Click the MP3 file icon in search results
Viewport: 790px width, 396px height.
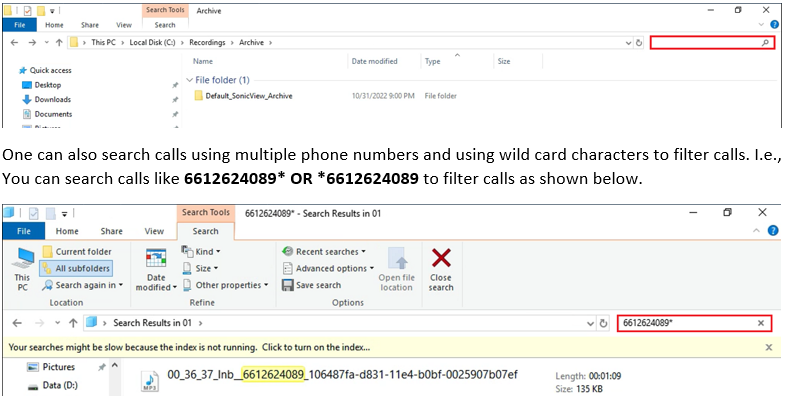point(150,381)
